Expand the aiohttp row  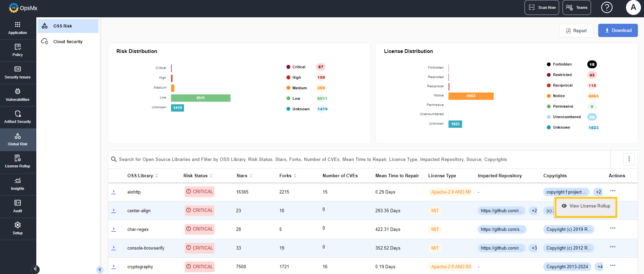point(114,192)
